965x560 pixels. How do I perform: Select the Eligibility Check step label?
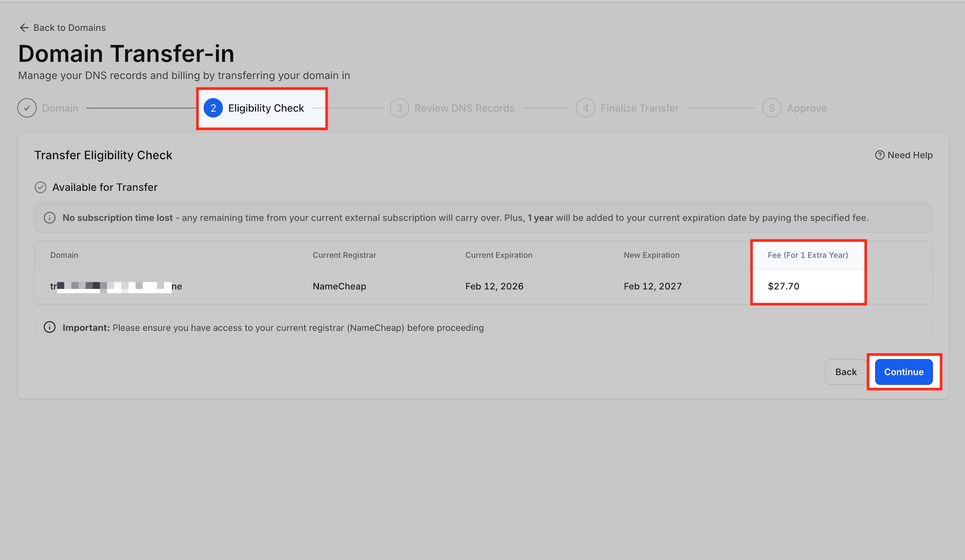[x=266, y=108]
